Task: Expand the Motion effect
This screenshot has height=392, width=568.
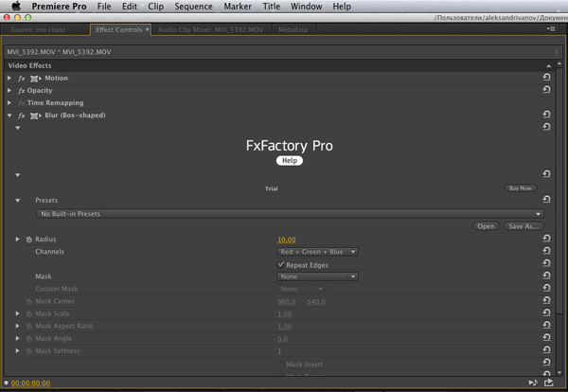Action: click(x=9, y=78)
